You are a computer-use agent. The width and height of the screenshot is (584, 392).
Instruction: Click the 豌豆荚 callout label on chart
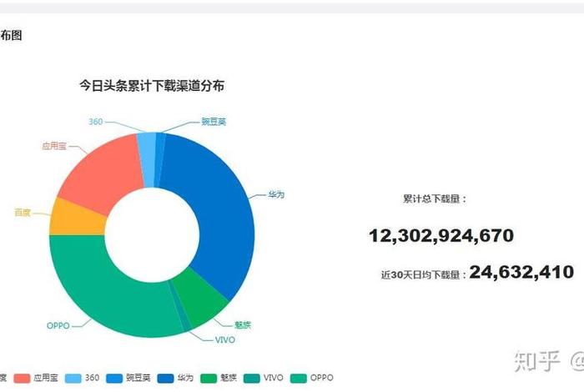(214, 122)
